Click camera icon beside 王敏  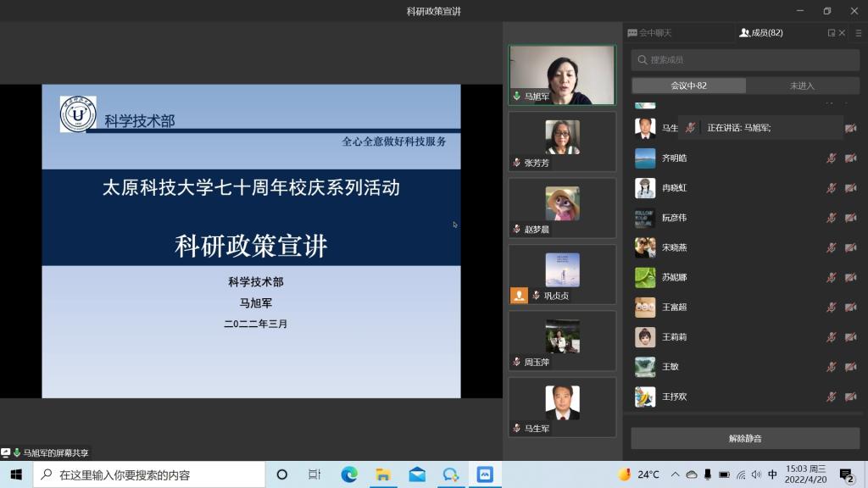tap(850, 367)
